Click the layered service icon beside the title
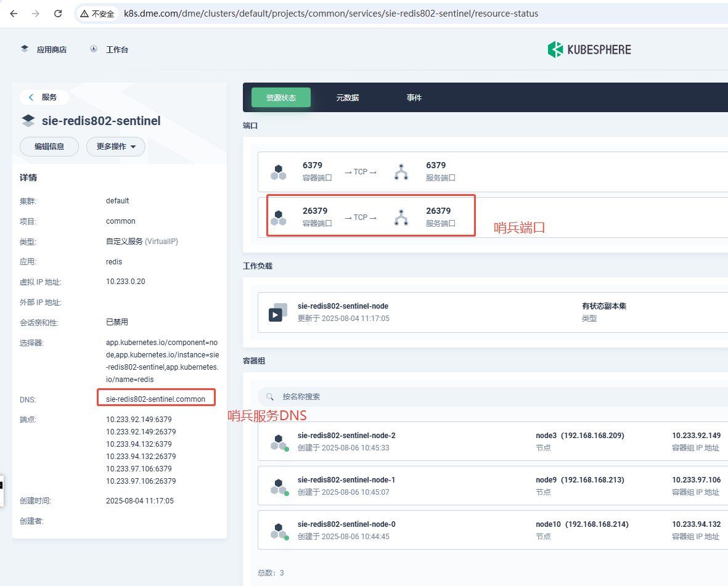This screenshot has height=586, width=728. (28, 121)
